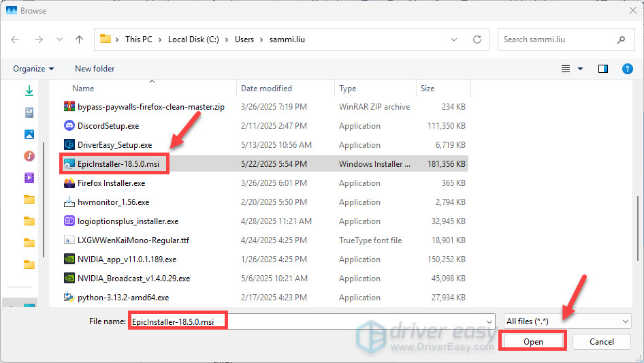Open Videos in the sidebar
This screenshot has width=644, height=363.
29,178
